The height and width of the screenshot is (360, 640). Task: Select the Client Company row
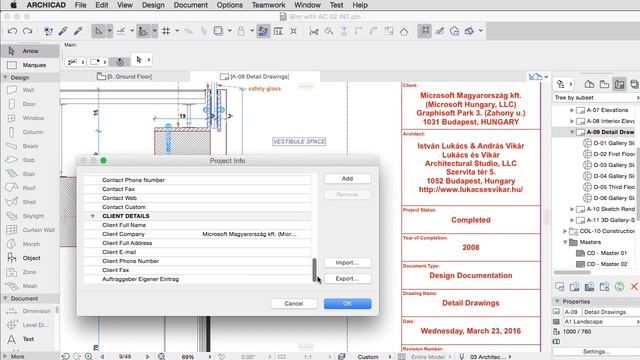(197, 234)
